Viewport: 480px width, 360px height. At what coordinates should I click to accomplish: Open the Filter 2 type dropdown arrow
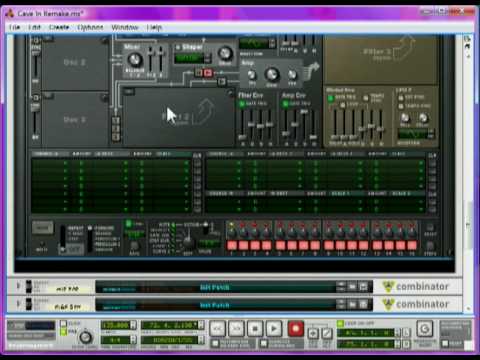click(x=129, y=91)
